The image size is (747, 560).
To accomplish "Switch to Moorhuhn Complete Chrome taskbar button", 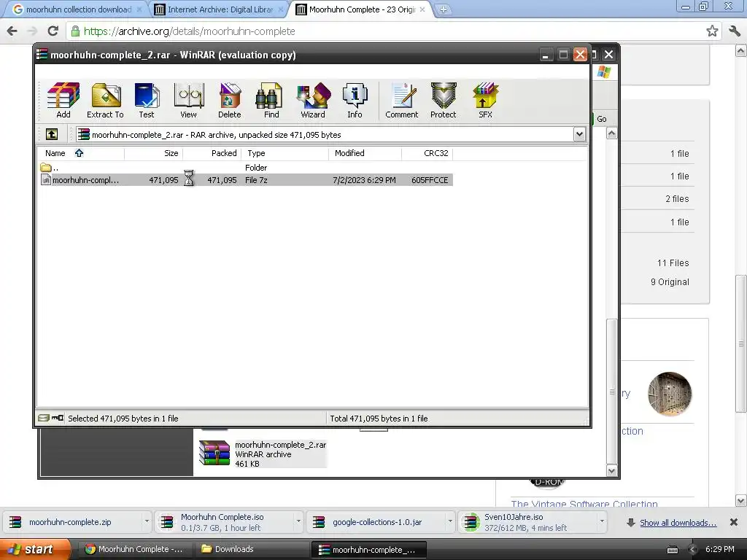I will pyautogui.click(x=134, y=549).
